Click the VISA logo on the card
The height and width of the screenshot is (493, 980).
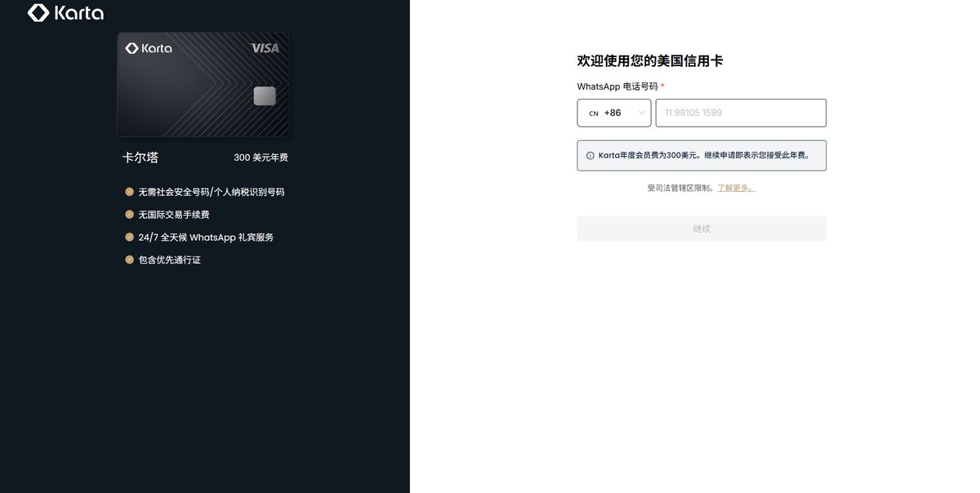click(265, 48)
